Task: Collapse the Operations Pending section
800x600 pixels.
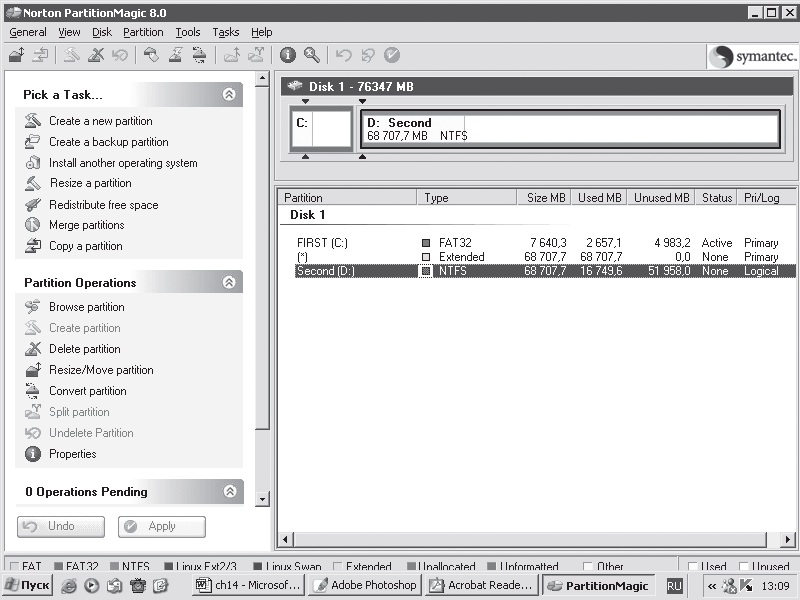Action: click(x=230, y=491)
